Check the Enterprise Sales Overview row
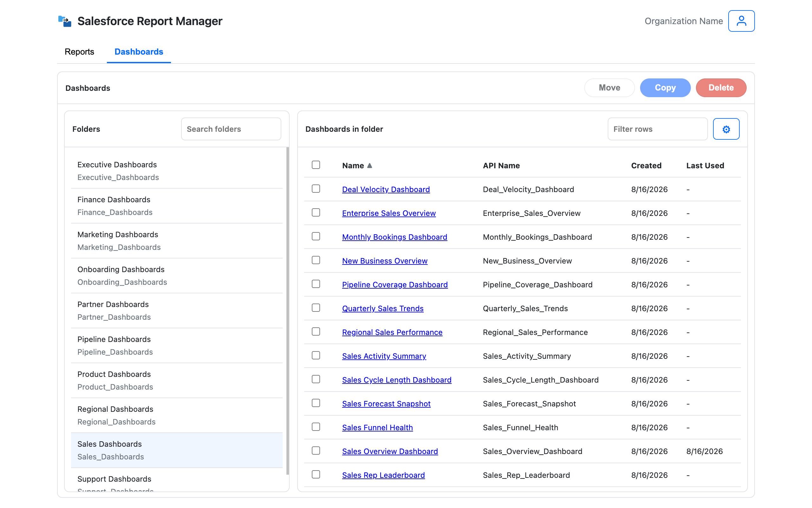Image resolution: width=812 pixels, height=508 pixels. [316, 213]
